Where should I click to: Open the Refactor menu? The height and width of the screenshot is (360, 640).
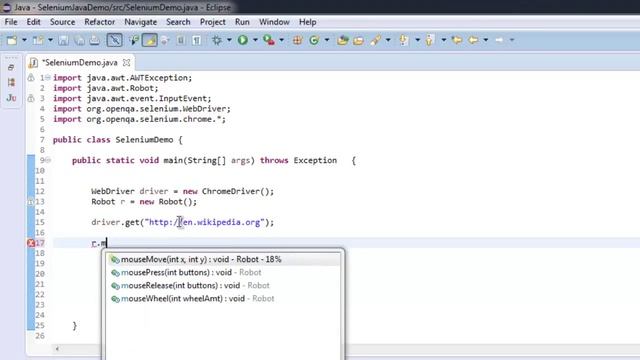(100, 22)
